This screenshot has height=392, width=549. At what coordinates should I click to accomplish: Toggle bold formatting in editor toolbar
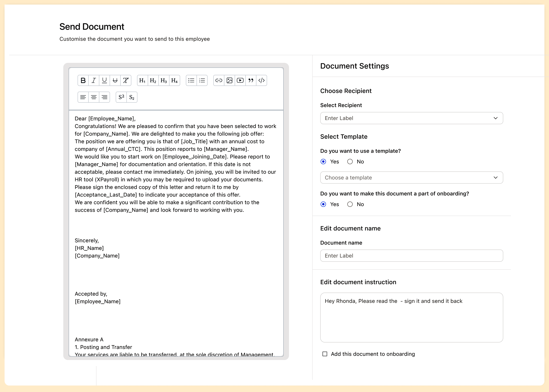(x=83, y=80)
